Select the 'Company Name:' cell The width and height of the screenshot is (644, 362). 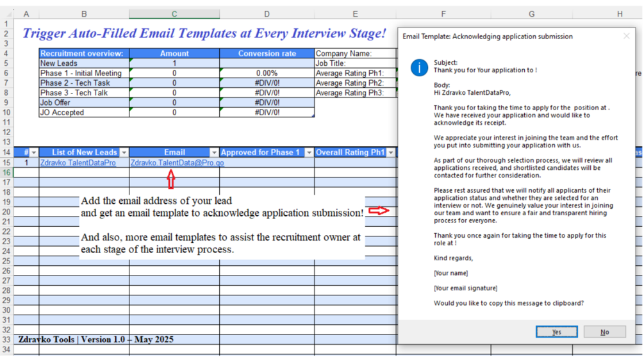click(x=355, y=53)
